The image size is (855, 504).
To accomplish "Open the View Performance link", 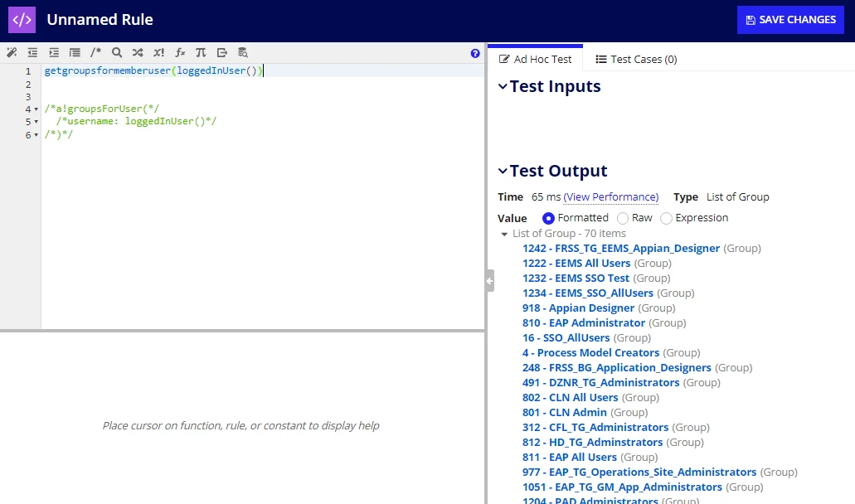I will (x=610, y=196).
